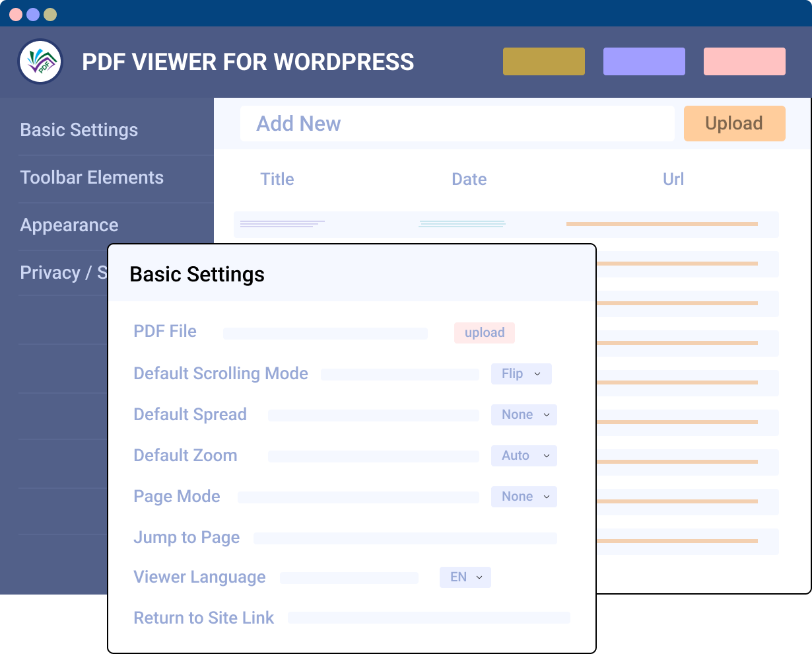Click the Title column header
This screenshot has width=812, height=654.
click(x=277, y=179)
